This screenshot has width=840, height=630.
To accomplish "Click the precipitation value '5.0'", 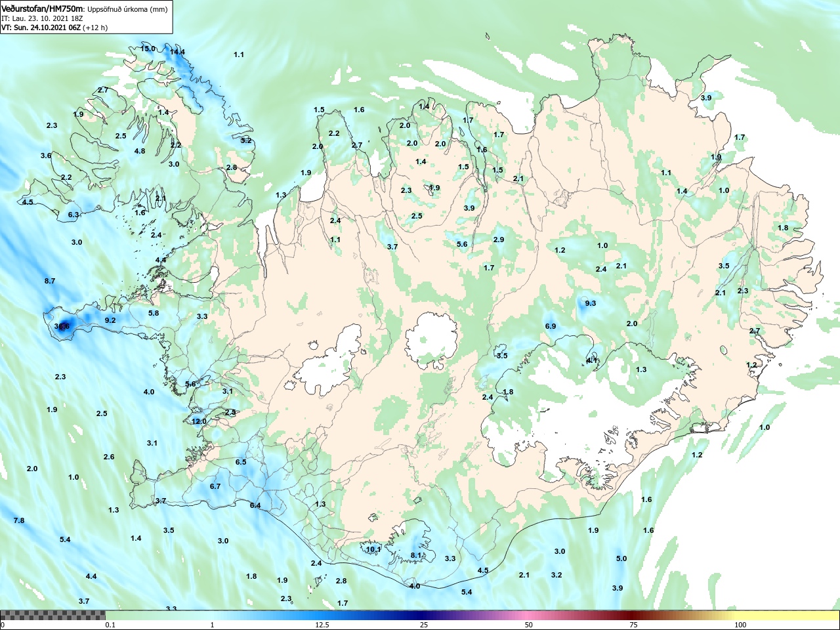I will [x=621, y=558].
